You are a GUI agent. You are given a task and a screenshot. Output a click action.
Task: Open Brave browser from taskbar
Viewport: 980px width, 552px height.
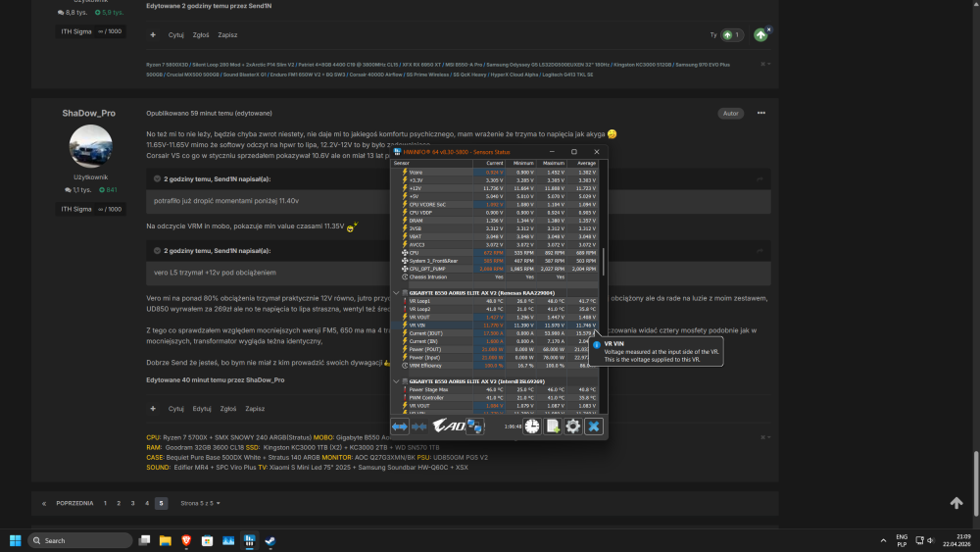[186, 541]
